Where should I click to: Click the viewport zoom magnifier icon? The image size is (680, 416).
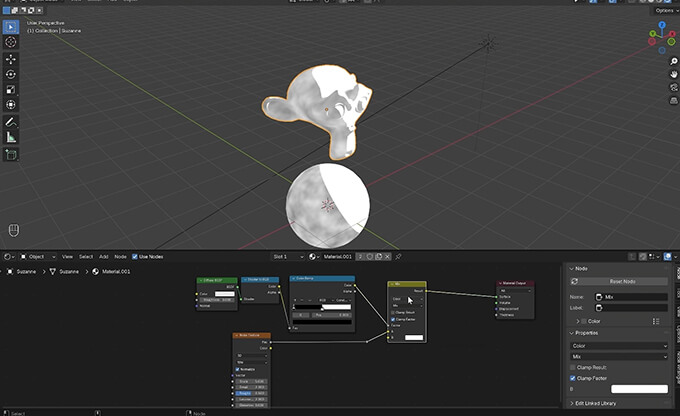tap(673, 61)
